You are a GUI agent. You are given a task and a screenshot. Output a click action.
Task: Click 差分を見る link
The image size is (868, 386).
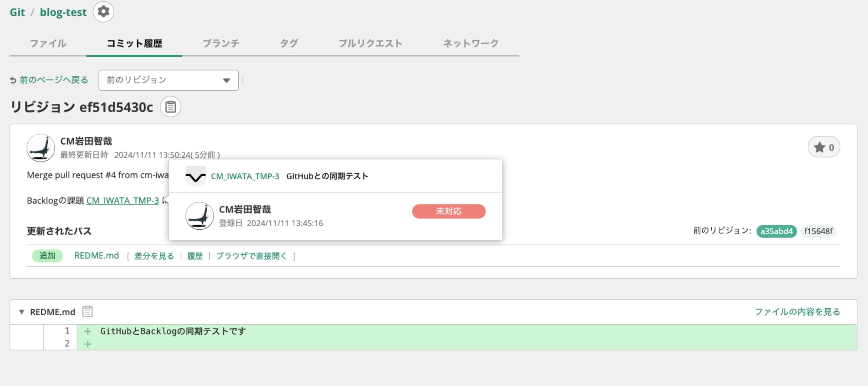tap(154, 256)
